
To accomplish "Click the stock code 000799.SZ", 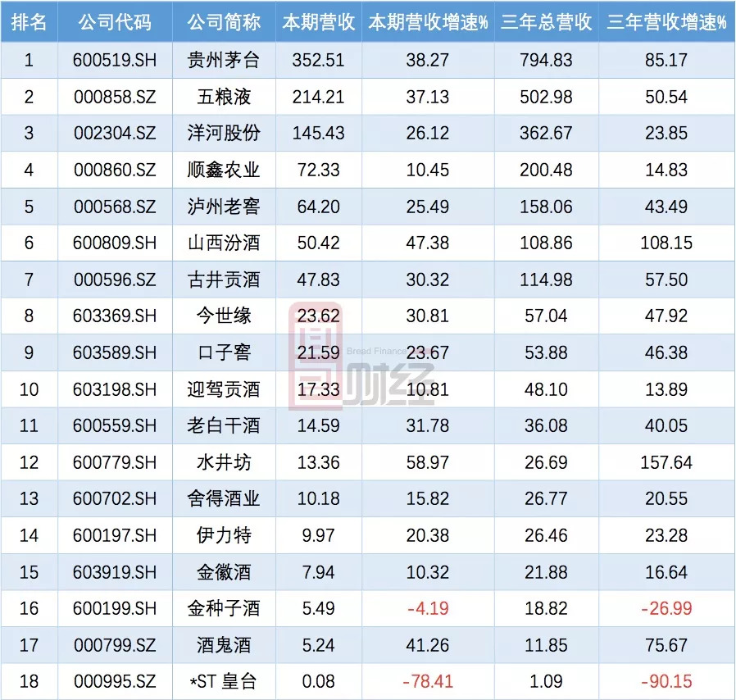I will pos(115,645).
